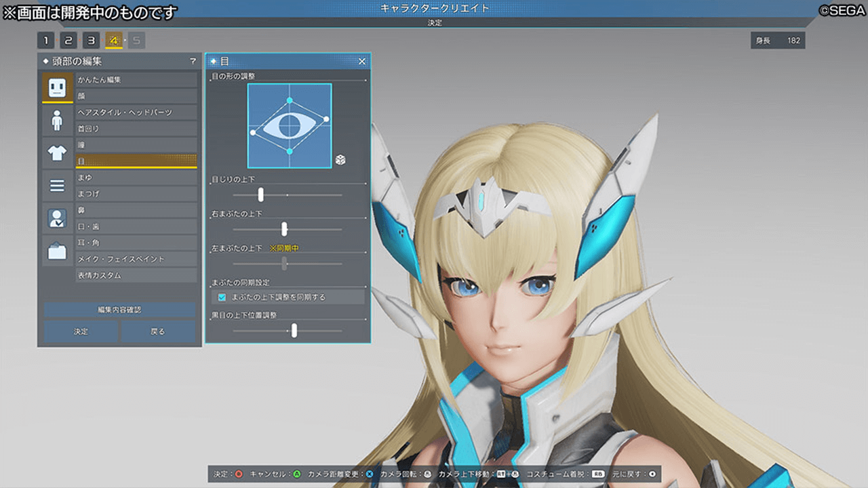Open the costume T-shirt icon category

[57, 153]
